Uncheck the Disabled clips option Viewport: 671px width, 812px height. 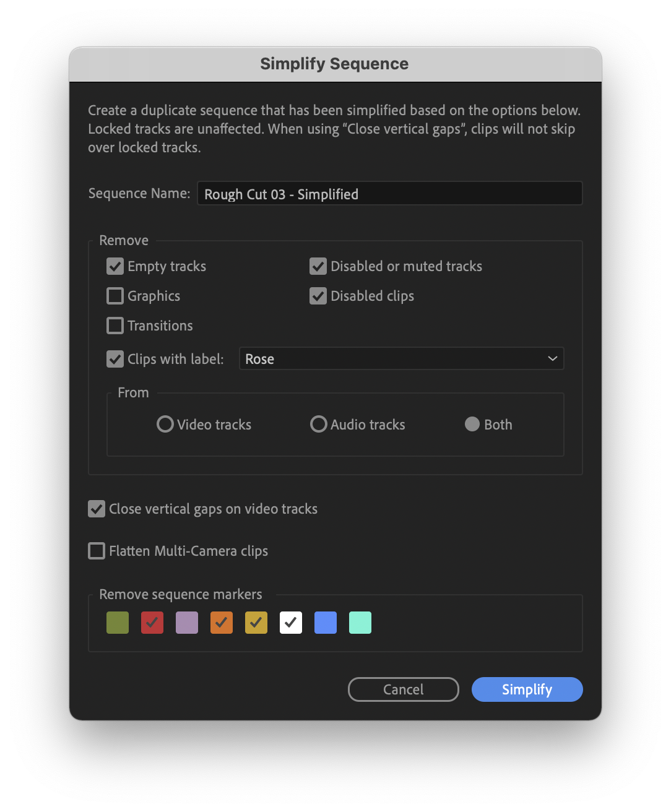tap(318, 296)
